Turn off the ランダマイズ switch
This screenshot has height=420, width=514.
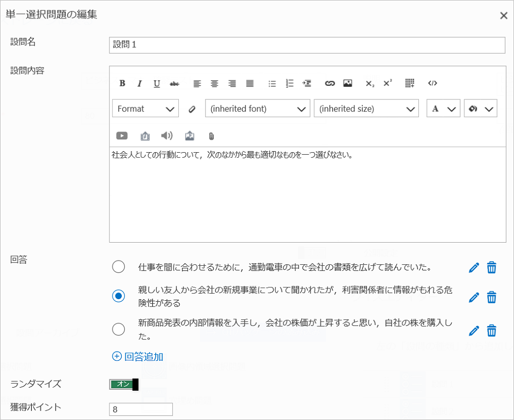click(124, 385)
